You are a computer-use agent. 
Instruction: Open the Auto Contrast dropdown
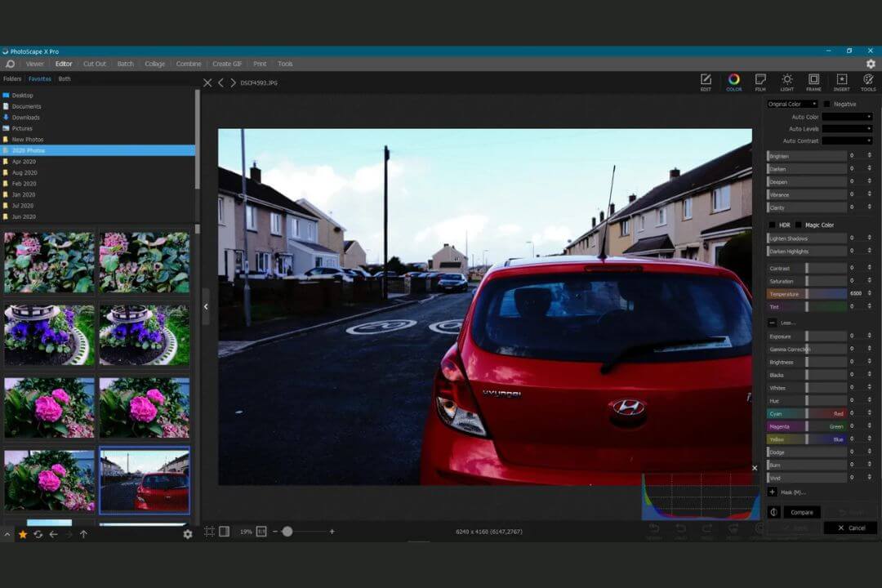pyautogui.click(x=847, y=140)
